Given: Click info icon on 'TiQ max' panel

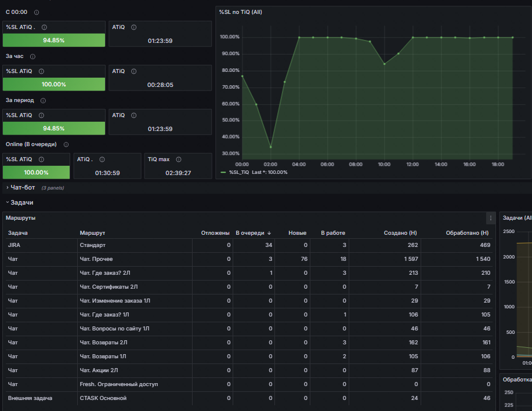Looking at the screenshot, I should [179, 159].
